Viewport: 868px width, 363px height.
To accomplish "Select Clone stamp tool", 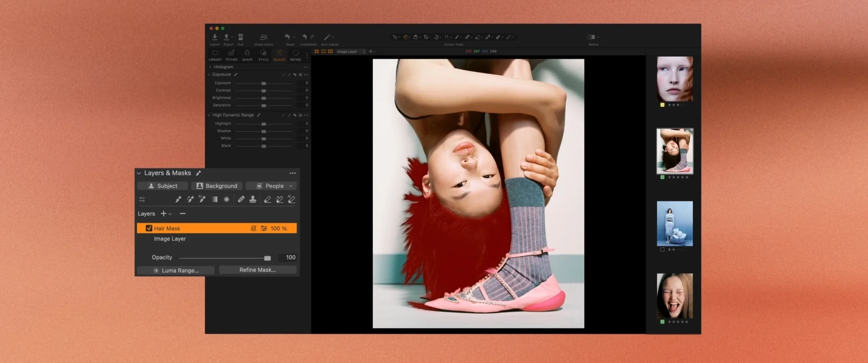I will (253, 199).
